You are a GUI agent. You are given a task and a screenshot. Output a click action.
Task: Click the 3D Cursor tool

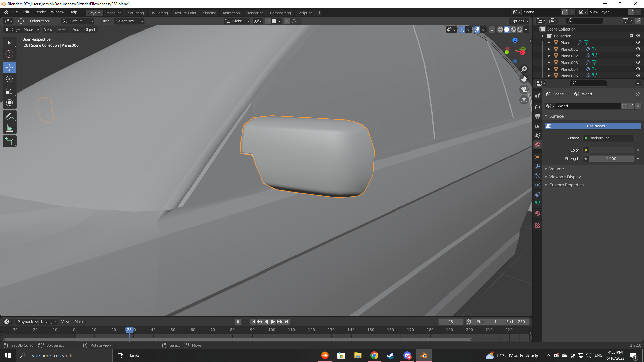click(9, 54)
